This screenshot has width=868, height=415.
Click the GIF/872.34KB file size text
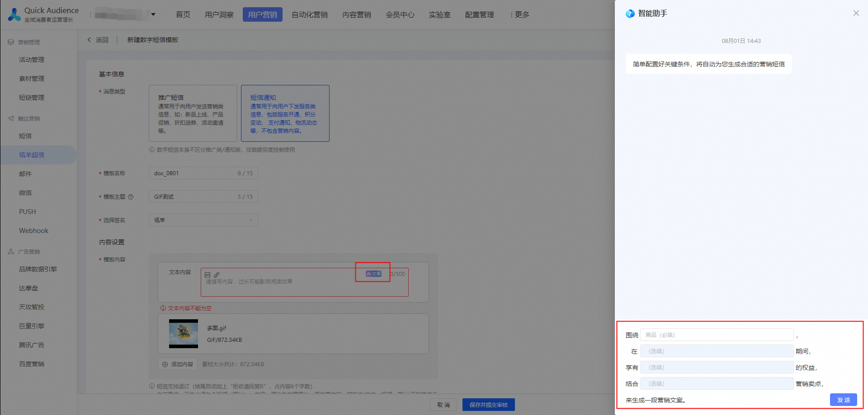[225, 340]
